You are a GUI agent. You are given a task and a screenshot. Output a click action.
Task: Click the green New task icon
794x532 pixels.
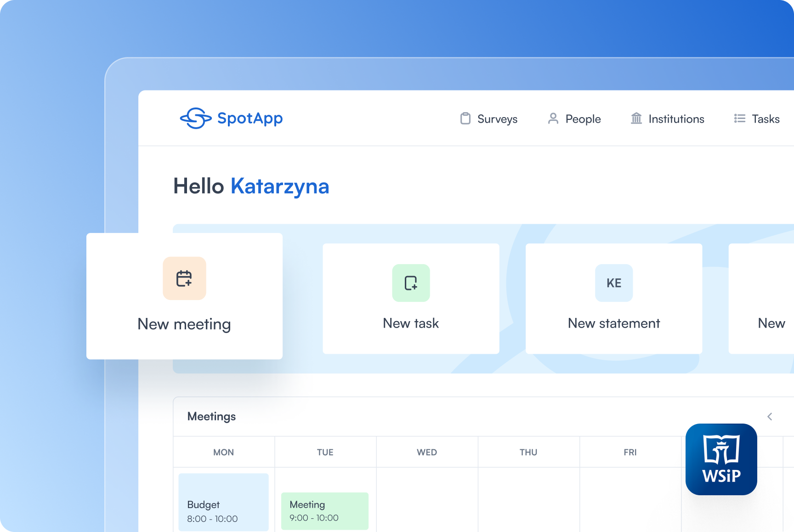(x=411, y=283)
